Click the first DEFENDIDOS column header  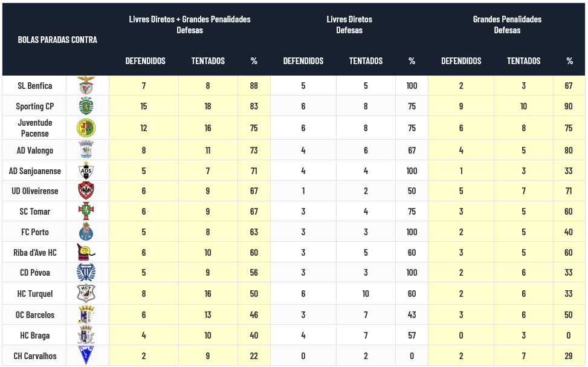(x=145, y=61)
